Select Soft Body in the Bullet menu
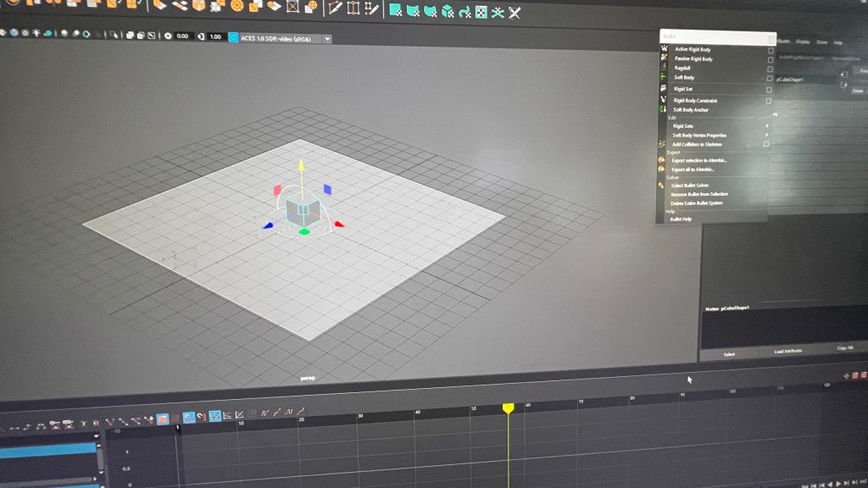Image resolution: width=868 pixels, height=488 pixels. point(684,77)
